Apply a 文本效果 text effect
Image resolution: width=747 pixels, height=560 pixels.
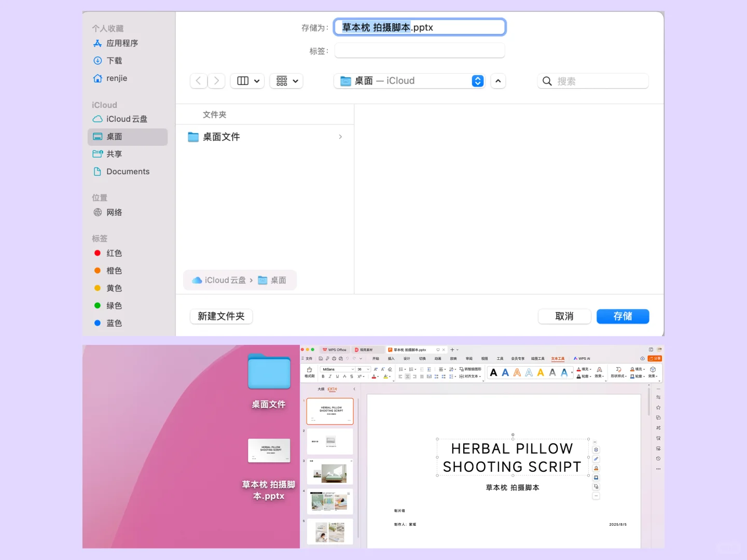599,376
